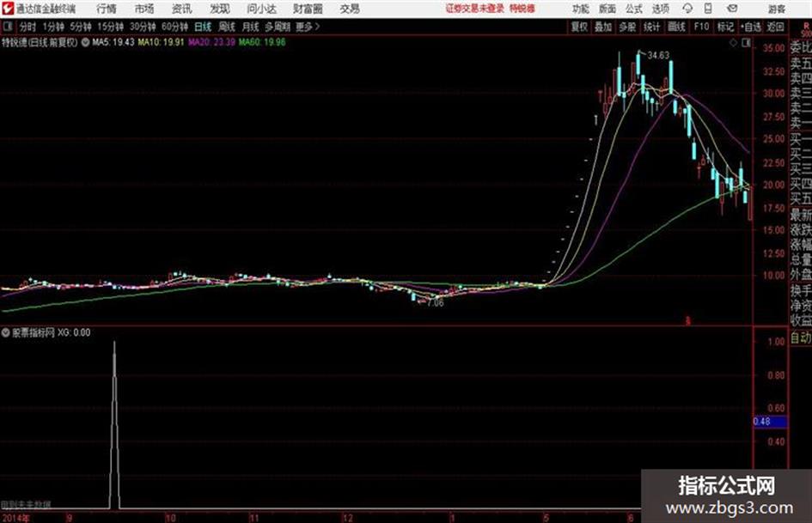Toggle the left panel icon beside 分时
812x523 pixels.
tap(7, 26)
